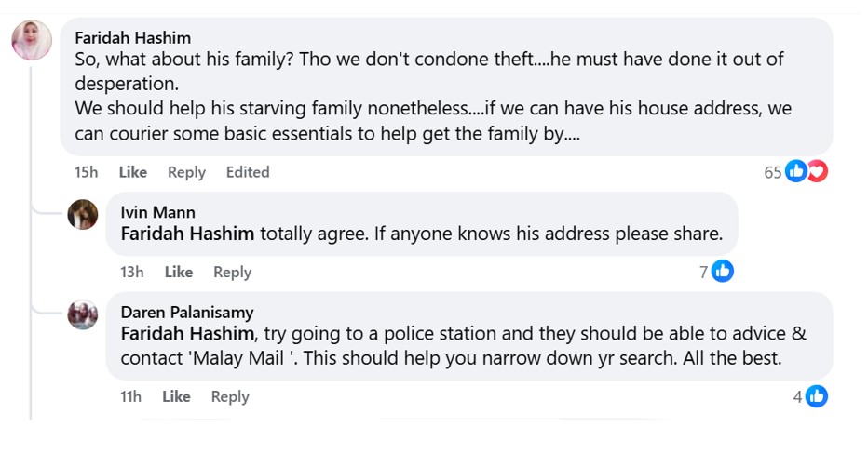Like Faridah Hashim's top comment

pos(133,172)
